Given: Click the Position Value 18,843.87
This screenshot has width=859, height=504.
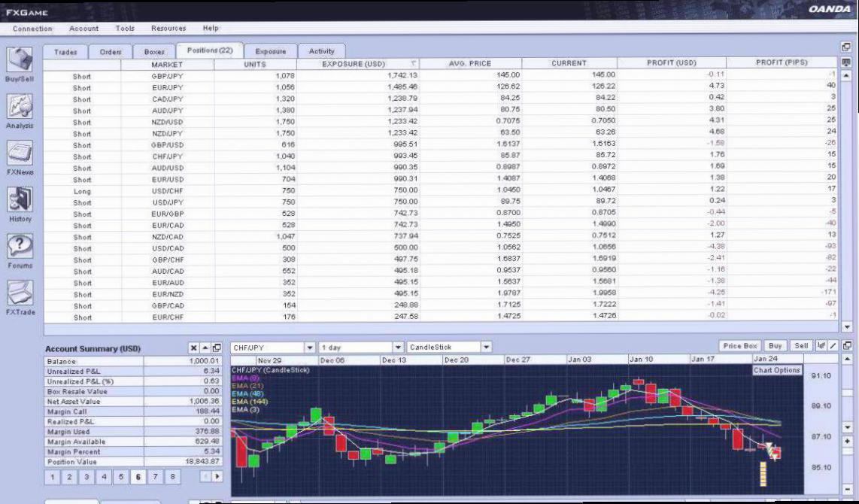Looking at the screenshot, I should point(202,462).
